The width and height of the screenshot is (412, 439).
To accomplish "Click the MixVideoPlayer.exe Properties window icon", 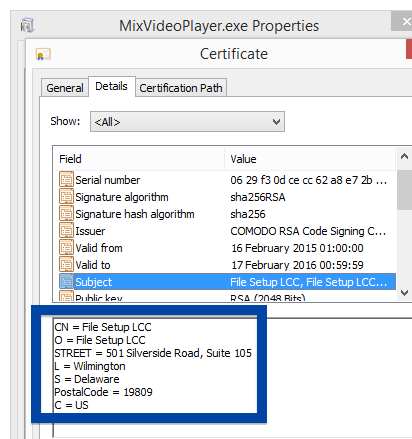I will pyautogui.click(x=27, y=25).
